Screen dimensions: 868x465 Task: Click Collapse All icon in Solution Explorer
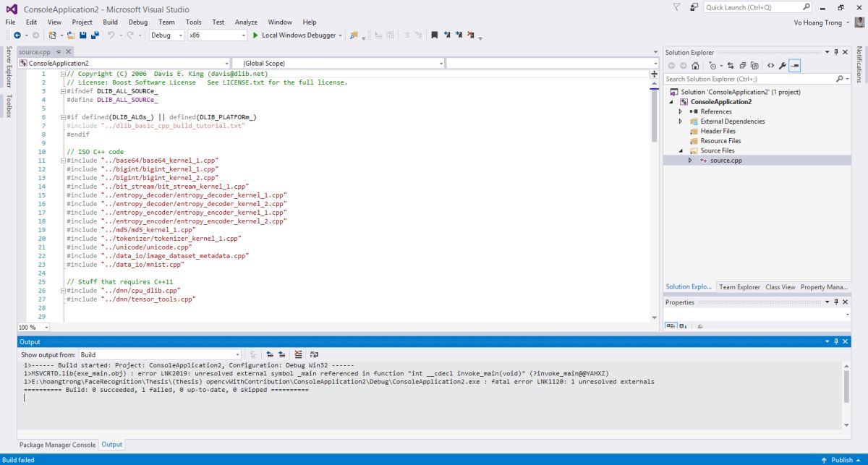point(743,66)
